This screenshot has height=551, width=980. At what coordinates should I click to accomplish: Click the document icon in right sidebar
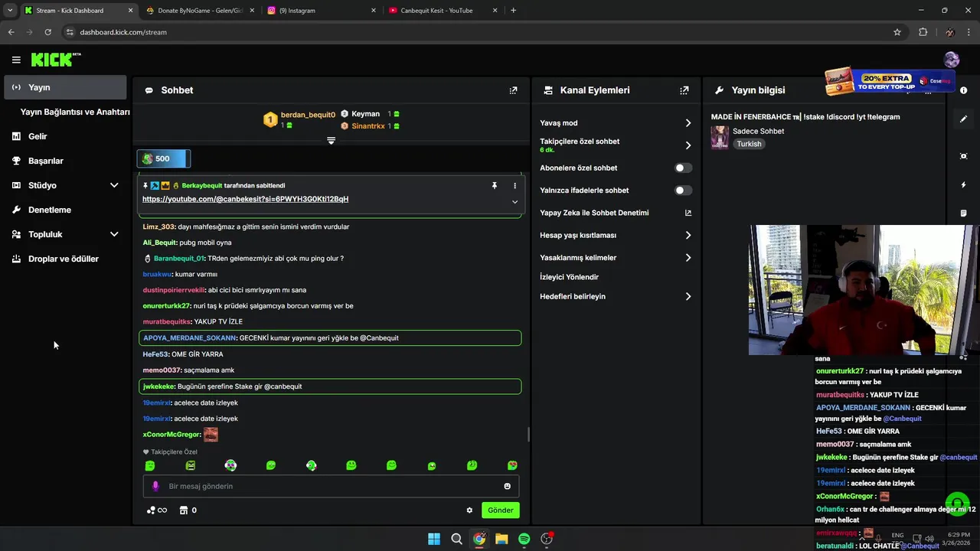tap(963, 213)
